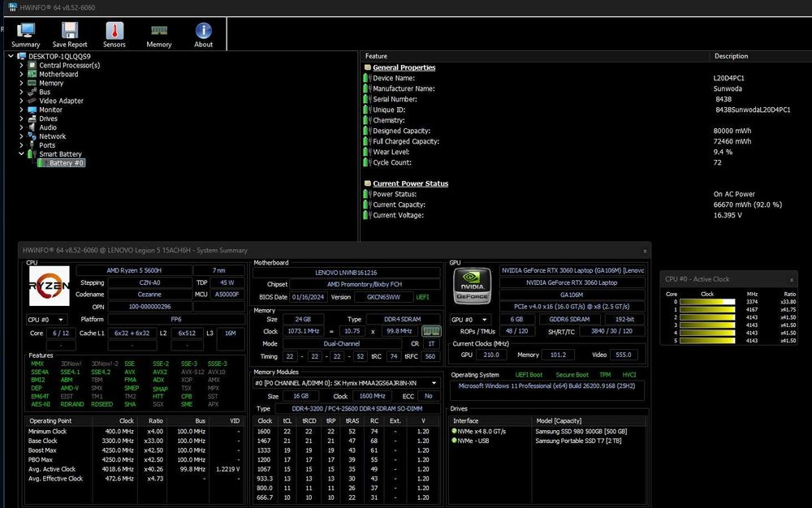Screen dimensions: 812x508
Task: Click the Motherboard tree icon
Action: (x=32, y=74)
